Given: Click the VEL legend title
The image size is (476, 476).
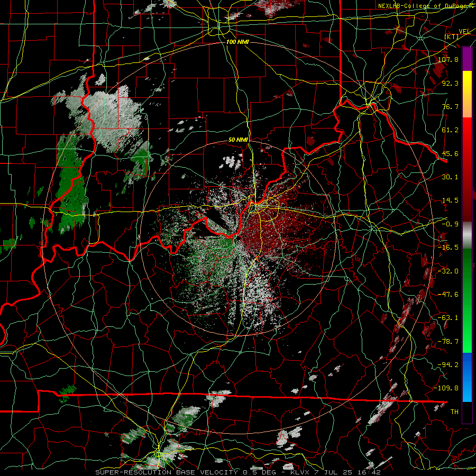Looking at the screenshot, I should pyautogui.click(x=464, y=32).
